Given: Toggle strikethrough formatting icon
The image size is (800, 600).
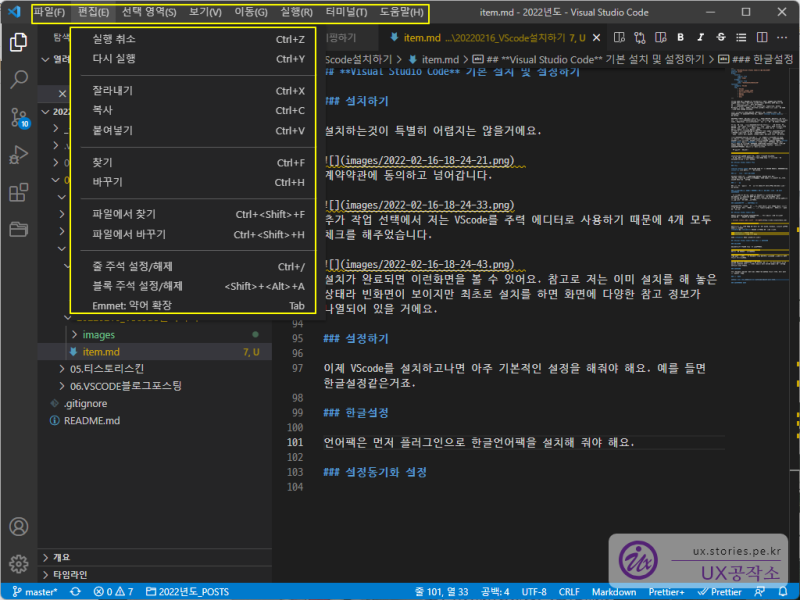Looking at the screenshot, I should (x=721, y=37).
